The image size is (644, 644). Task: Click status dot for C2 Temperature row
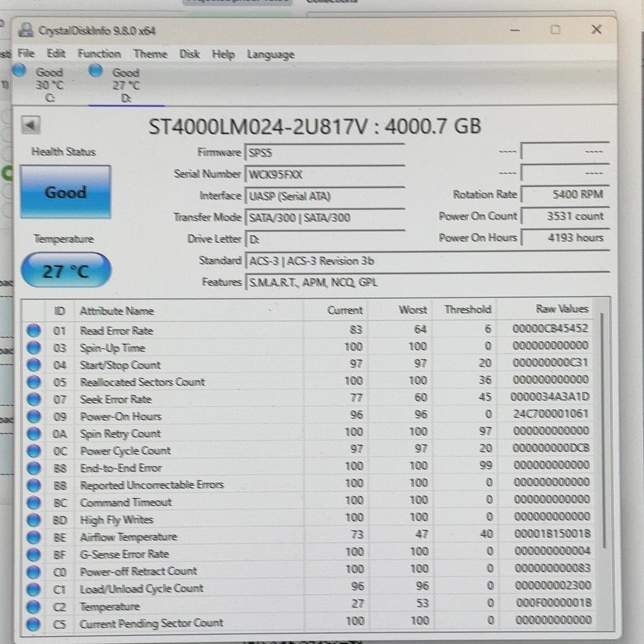point(33,607)
